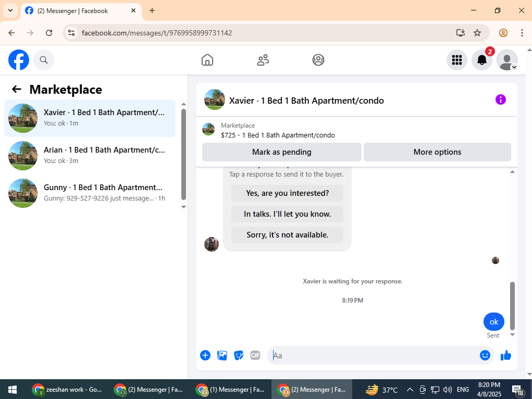This screenshot has height=399, width=532.
Task: Click browser forward arrow button
Action: tap(30, 33)
